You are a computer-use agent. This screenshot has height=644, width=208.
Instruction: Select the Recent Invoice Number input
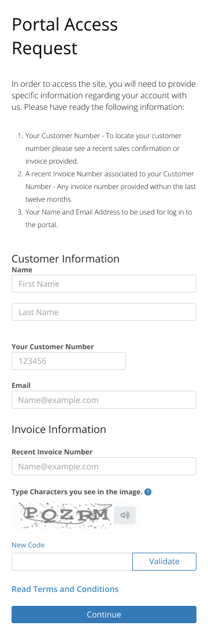[x=104, y=466]
